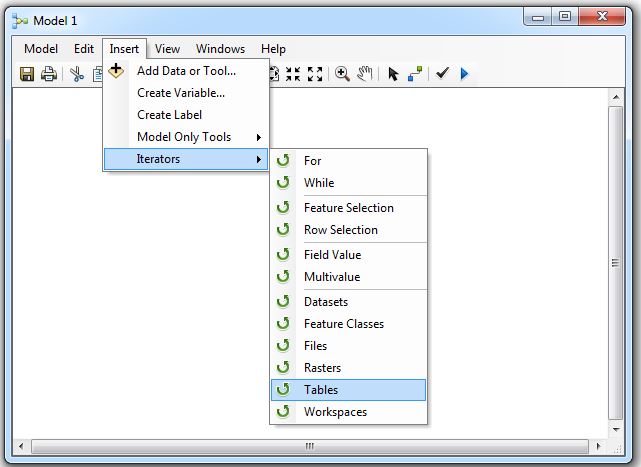The width and height of the screenshot is (641, 467).
Task: Select the Zoom In magnifier tool
Action: tap(342, 74)
